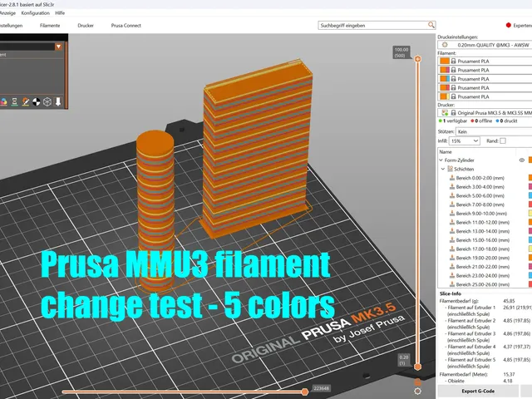
Task: Click top handle of vertical layer slider
Action: point(417,59)
